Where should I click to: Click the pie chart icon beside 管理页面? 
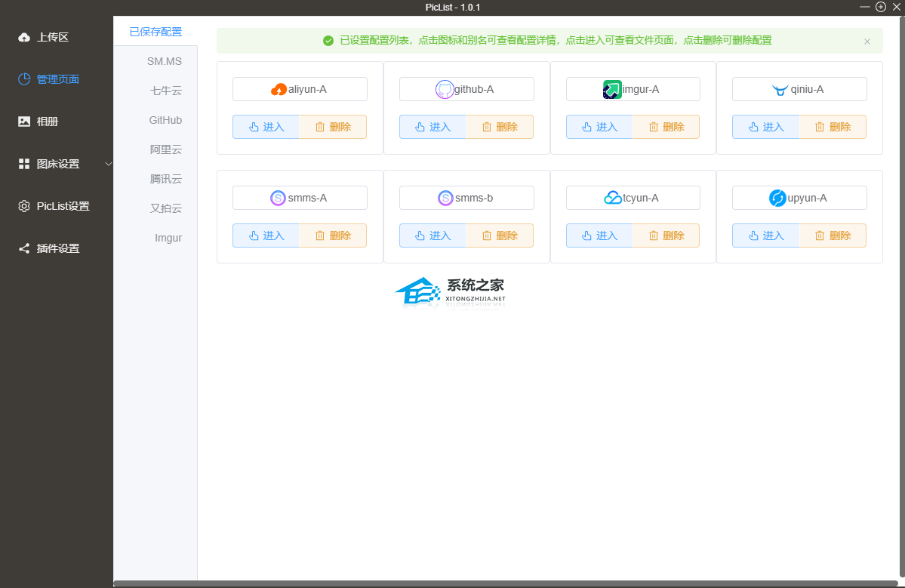(24, 79)
